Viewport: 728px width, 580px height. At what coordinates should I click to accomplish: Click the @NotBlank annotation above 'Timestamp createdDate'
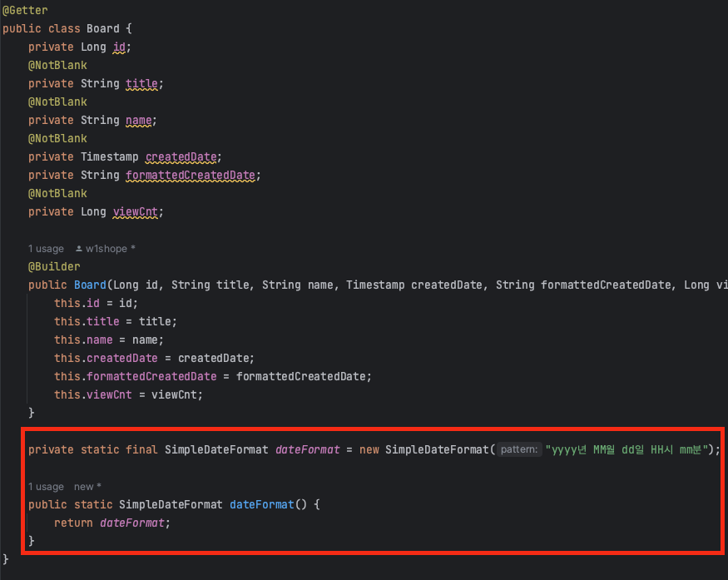click(57, 139)
